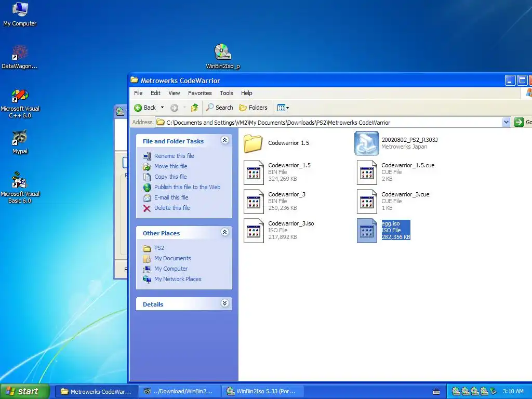
Task: Click the Go button beside address bar
Action: point(523,122)
